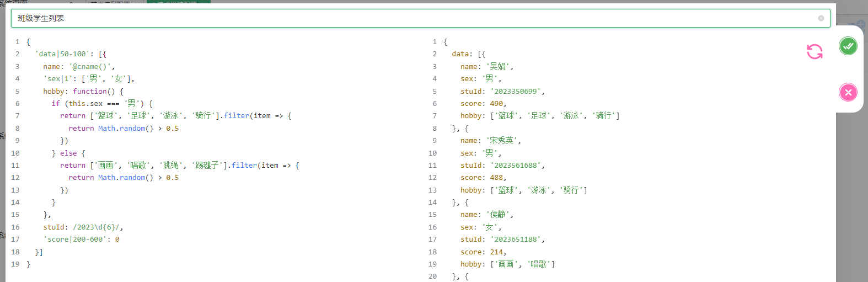Click stuId: '2023350699' in the output
The image size is (868, 282).
[x=502, y=92]
